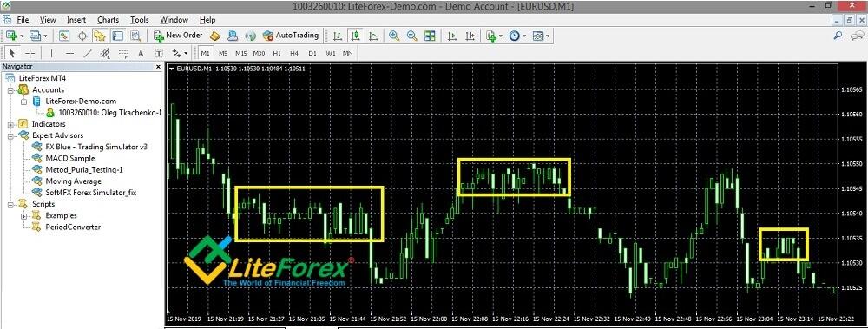Open the MetaEditor yellow book icon
The width and height of the screenshot is (868, 329).
214,36
